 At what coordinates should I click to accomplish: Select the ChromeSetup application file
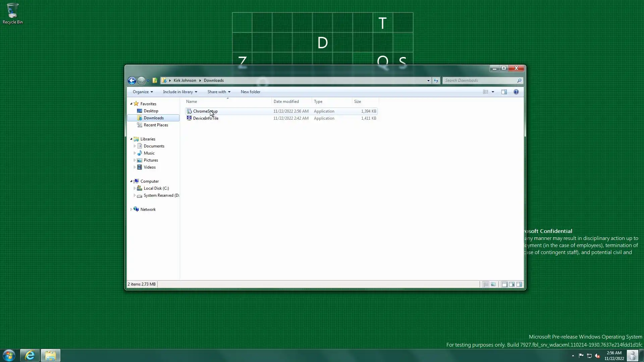[205, 111]
